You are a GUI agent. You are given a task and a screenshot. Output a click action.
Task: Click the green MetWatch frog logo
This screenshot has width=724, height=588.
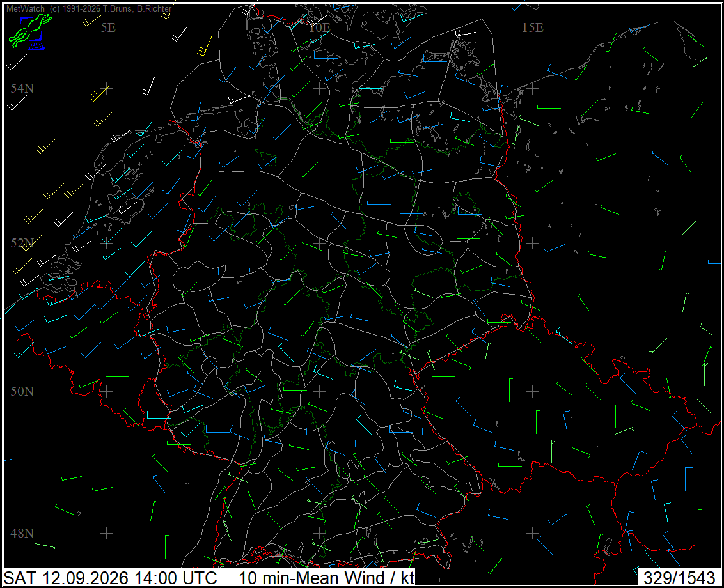coord(30,31)
